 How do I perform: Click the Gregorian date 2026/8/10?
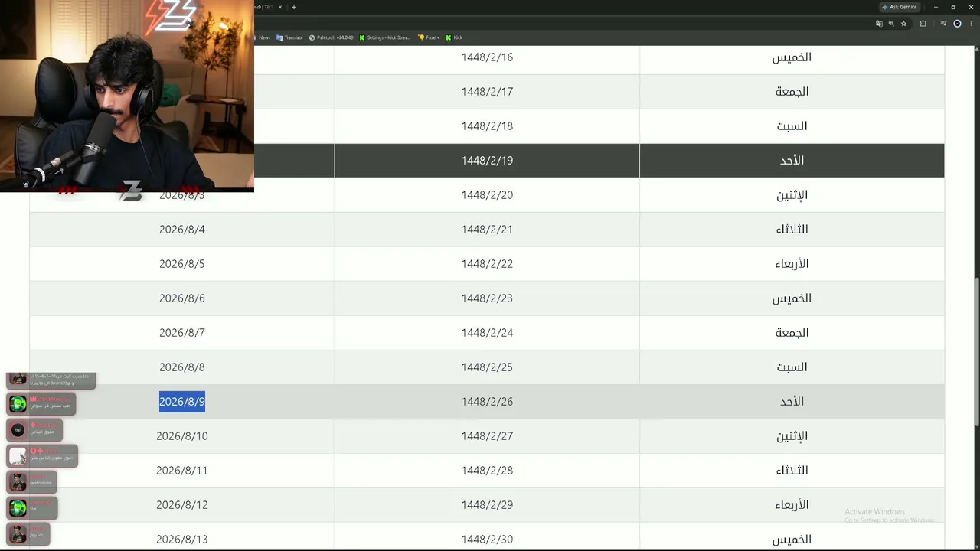pyautogui.click(x=182, y=436)
